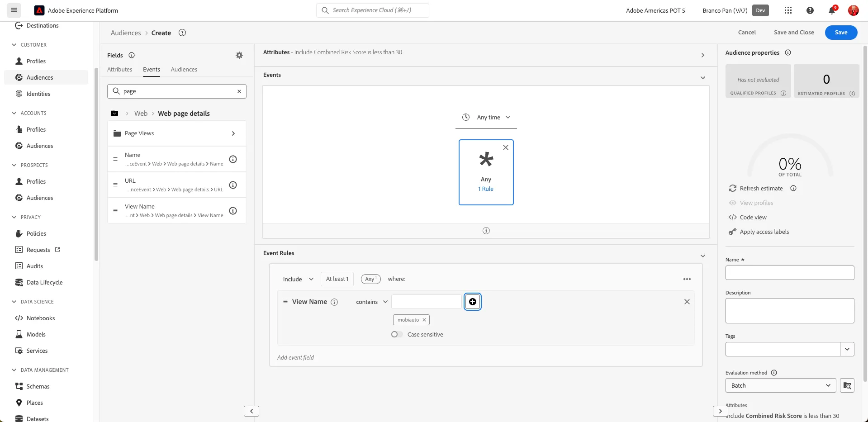
Task: Click Cancel button
Action: tap(747, 33)
